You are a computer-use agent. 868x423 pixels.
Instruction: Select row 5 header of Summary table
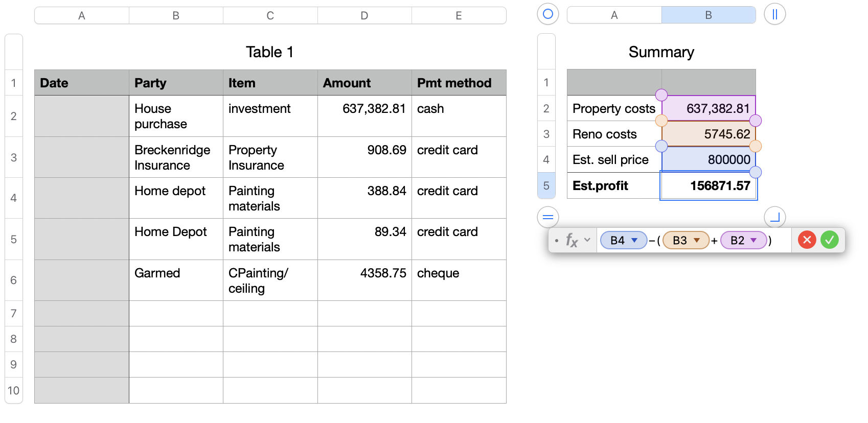point(546,185)
